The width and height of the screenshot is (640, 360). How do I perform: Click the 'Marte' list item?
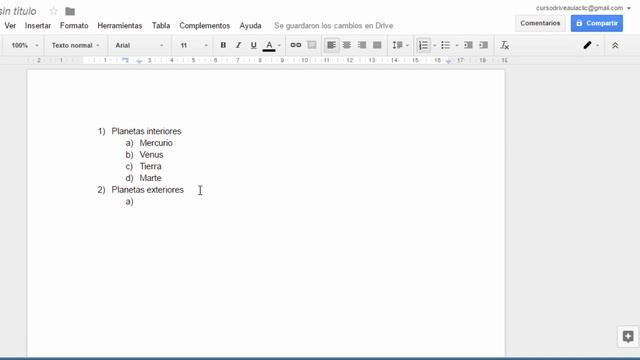coord(150,178)
